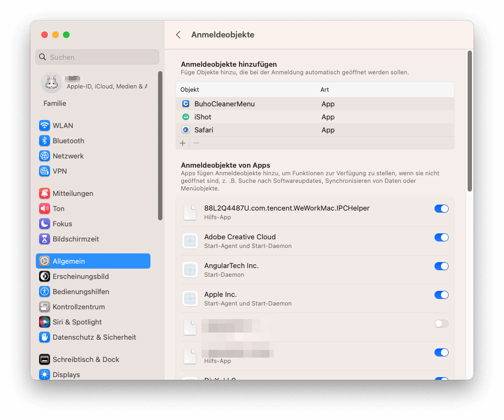Select Allgemein in the sidebar
The image size is (504, 420).
[93, 261]
